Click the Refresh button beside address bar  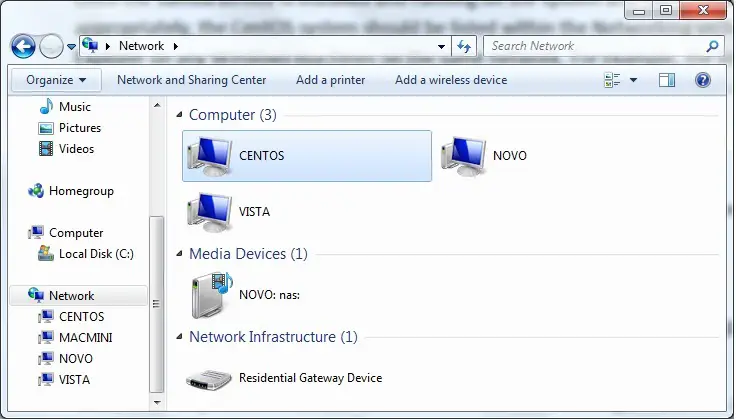[465, 46]
